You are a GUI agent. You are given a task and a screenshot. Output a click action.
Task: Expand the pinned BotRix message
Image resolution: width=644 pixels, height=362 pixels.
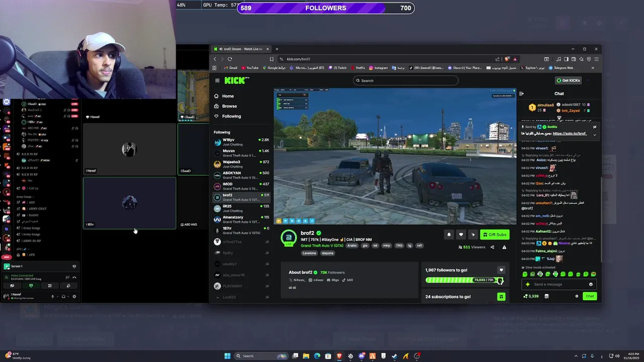pyautogui.click(x=594, y=134)
